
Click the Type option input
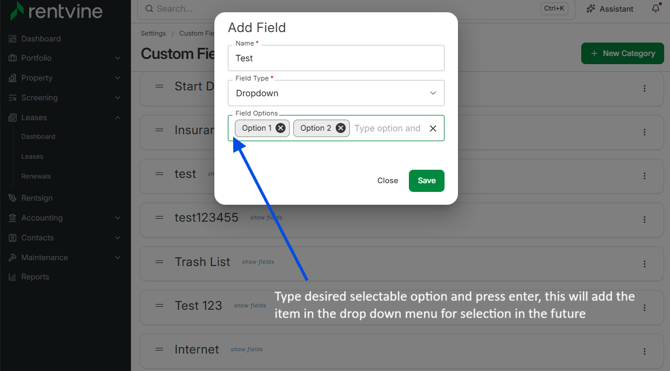(x=388, y=128)
